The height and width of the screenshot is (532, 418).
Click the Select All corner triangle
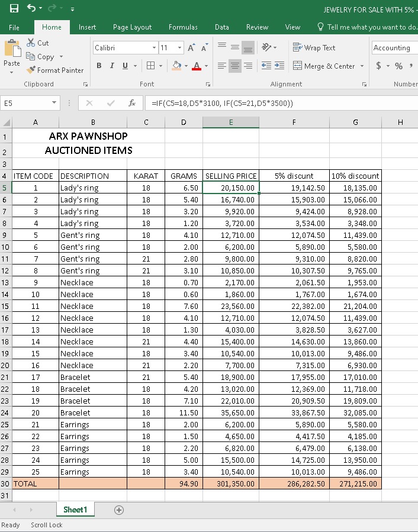click(x=7, y=122)
